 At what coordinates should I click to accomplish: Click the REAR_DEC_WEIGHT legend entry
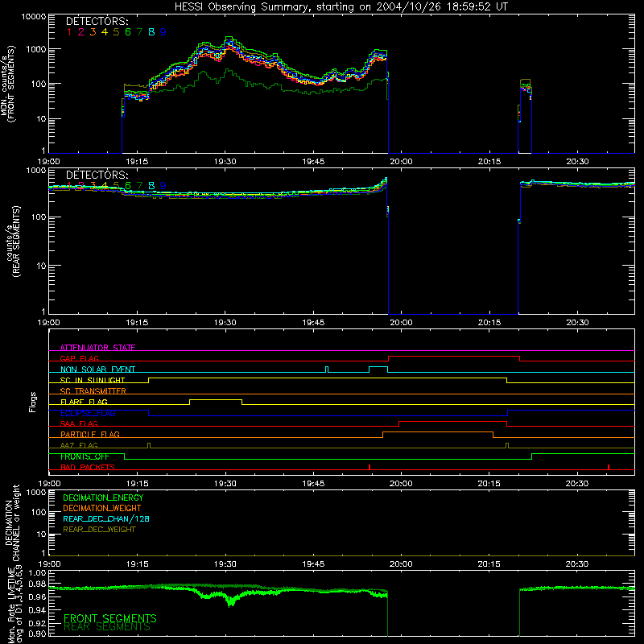(99, 530)
